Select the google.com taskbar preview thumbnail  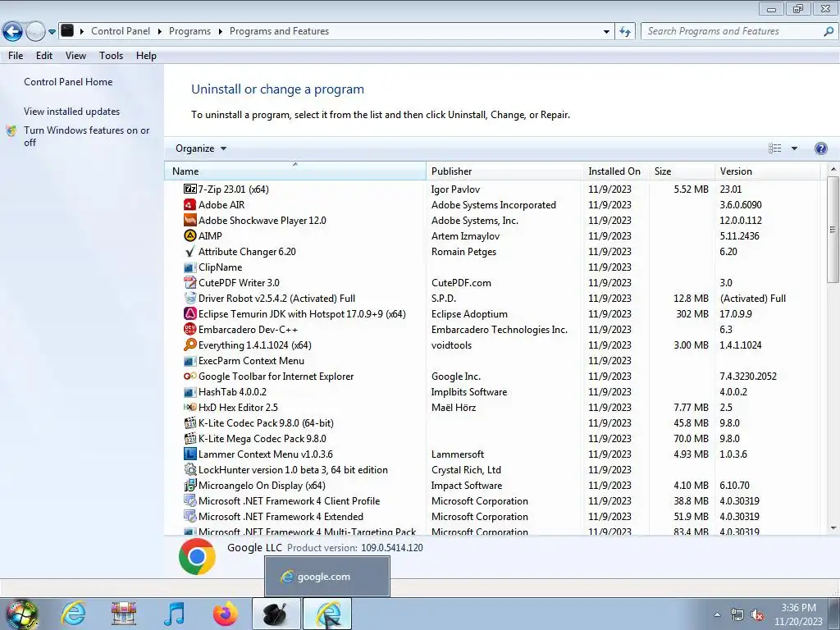coord(326,577)
